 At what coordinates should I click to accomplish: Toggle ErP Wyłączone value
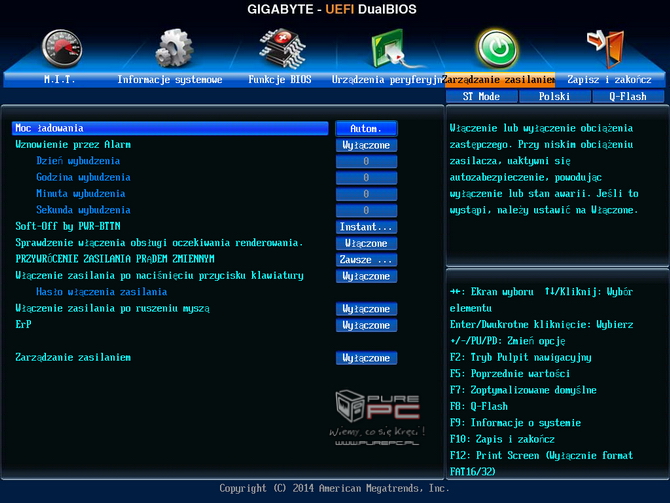[366, 325]
